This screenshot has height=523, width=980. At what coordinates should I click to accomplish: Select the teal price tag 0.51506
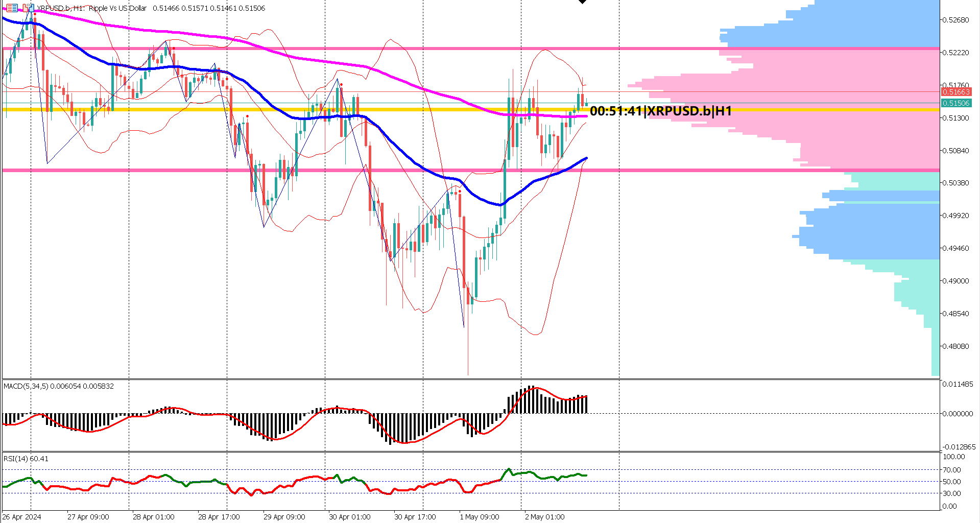[x=957, y=103]
